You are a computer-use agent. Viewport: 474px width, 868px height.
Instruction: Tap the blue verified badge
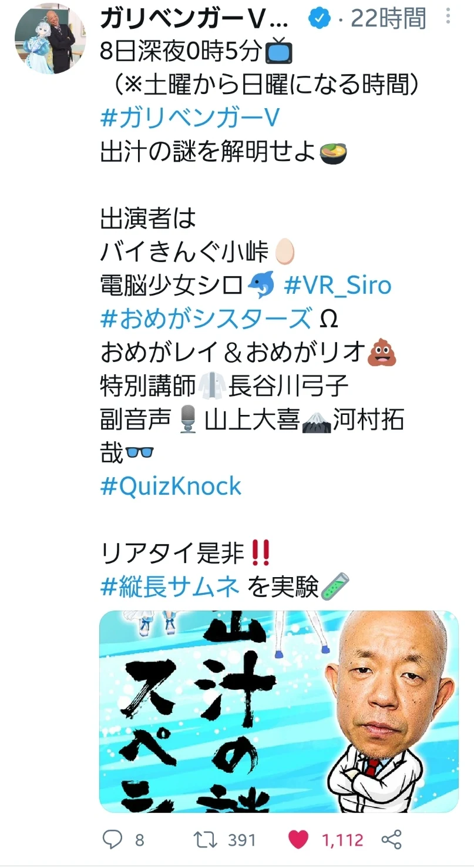click(x=319, y=19)
